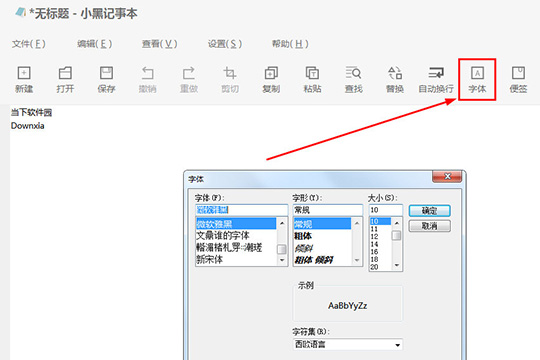
Task: Click the 新建 (New) toolbar icon
Action: 24,79
